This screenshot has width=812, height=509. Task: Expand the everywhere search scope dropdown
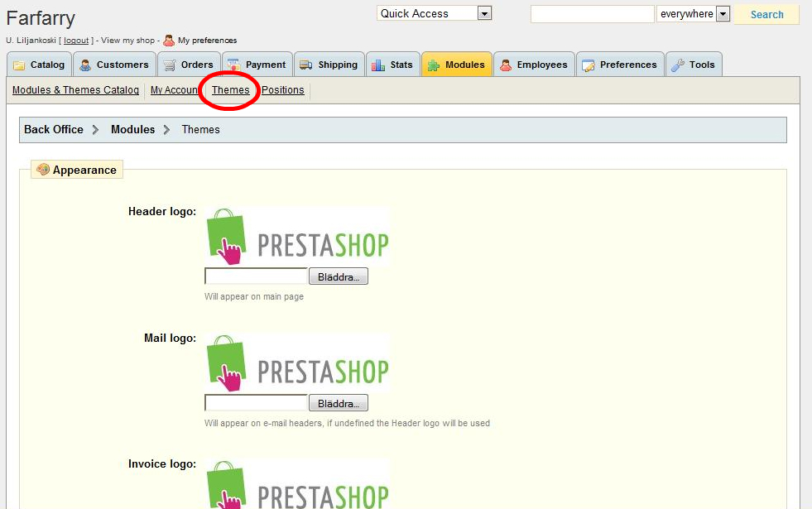693,14
